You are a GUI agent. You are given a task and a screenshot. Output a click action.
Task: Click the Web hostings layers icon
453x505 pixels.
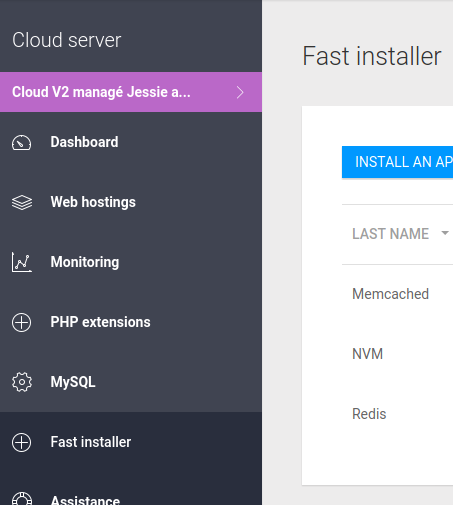pyautogui.click(x=22, y=202)
